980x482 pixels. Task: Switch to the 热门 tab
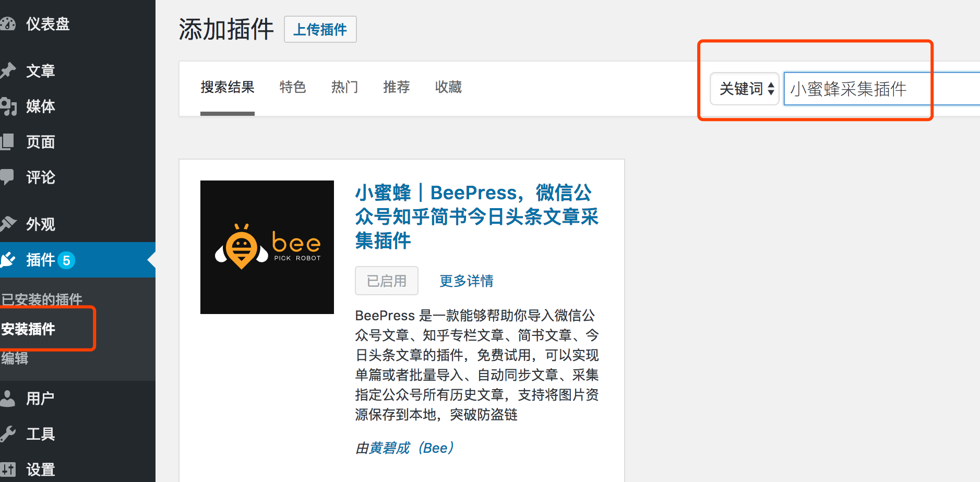[345, 87]
